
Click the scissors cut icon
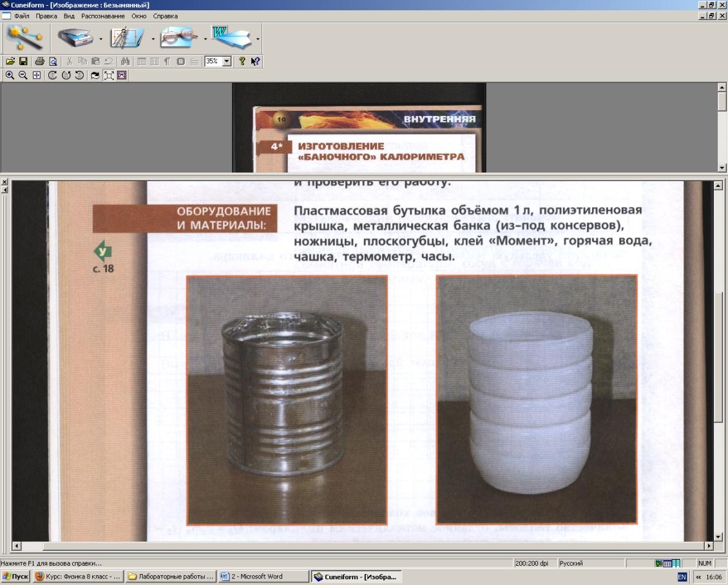(x=70, y=61)
